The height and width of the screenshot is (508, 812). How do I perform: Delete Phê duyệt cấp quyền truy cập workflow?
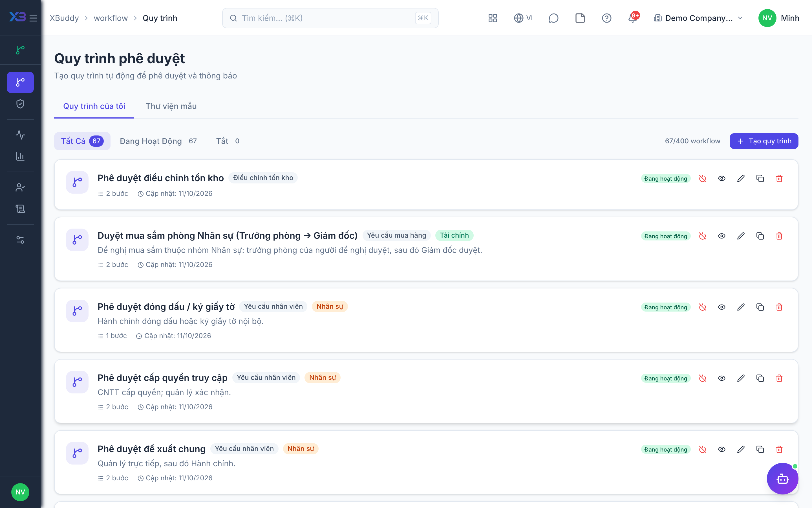point(779,378)
